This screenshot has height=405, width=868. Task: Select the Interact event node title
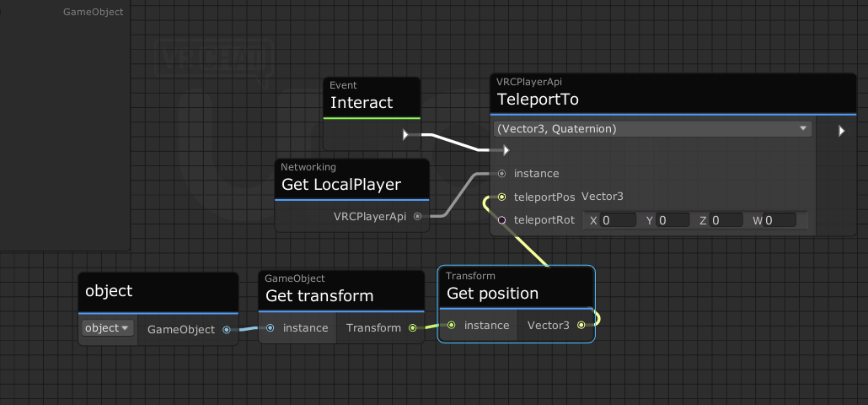362,102
